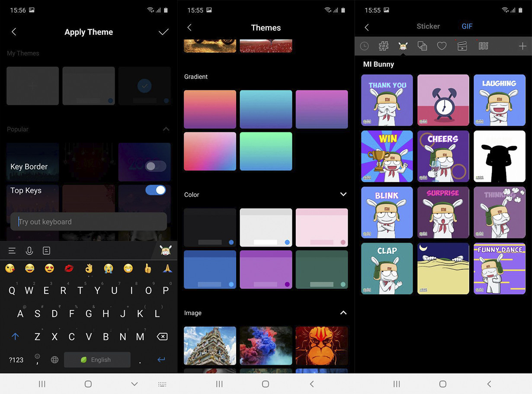Image resolution: width=532 pixels, height=394 pixels.
Task: Open the keyboard menu hamburger icon
Action: coord(12,250)
